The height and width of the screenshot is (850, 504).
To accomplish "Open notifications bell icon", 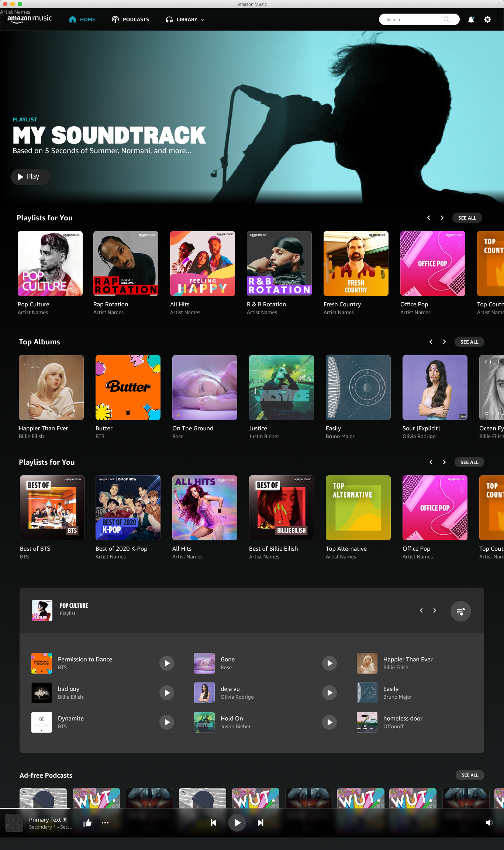I will coord(471,20).
